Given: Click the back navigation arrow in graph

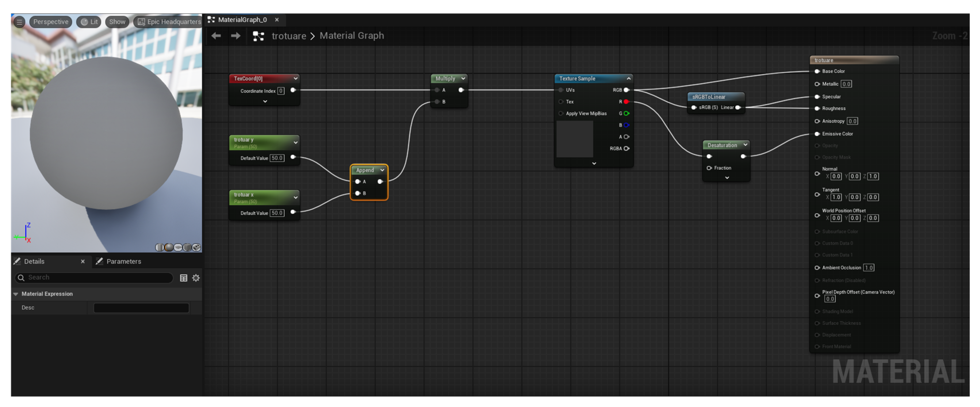Looking at the screenshot, I should pyautogui.click(x=216, y=36).
